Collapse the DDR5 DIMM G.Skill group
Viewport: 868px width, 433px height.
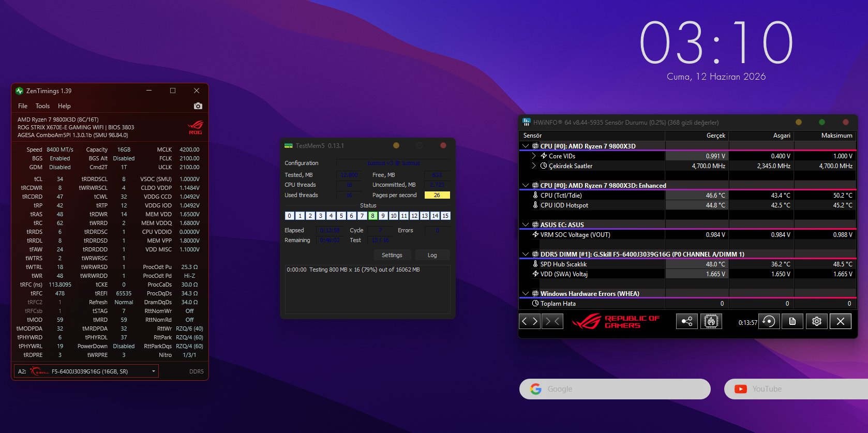(526, 254)
